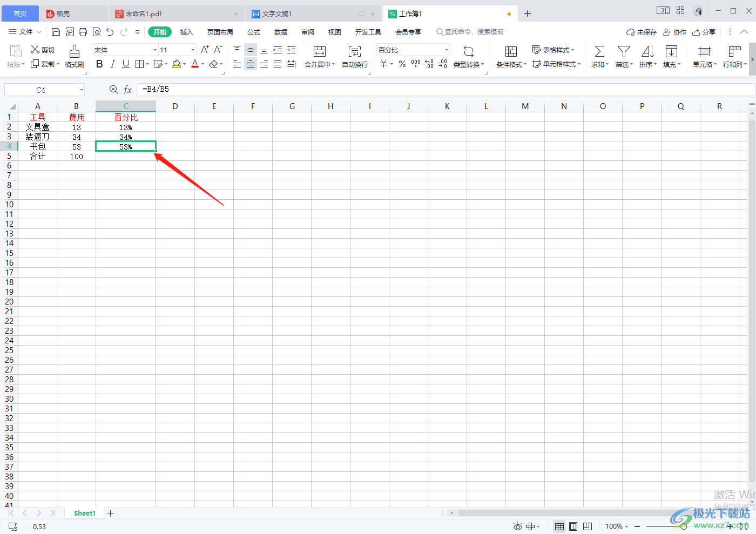Apply the red font color swatch
The image size is (756, 534).
(x=195, y=64)
